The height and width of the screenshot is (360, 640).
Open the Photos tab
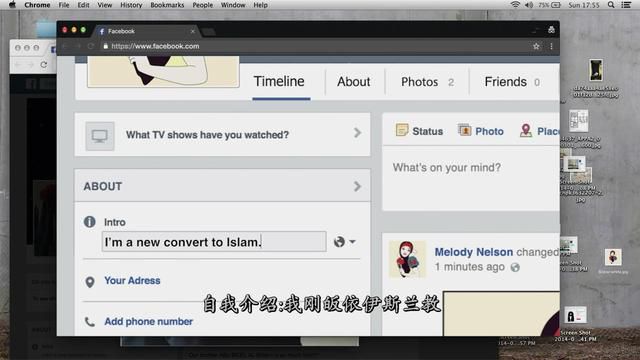click(427, 82)
